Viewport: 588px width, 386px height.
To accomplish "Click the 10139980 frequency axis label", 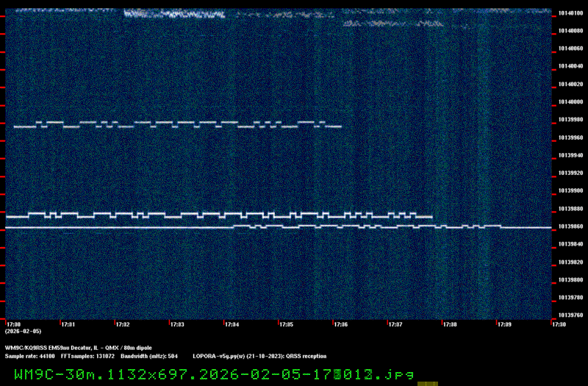I will 570,120.
